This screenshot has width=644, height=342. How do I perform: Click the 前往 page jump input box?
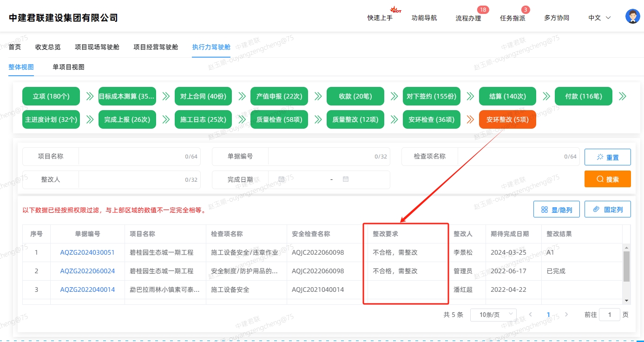[x=609, y=315]
